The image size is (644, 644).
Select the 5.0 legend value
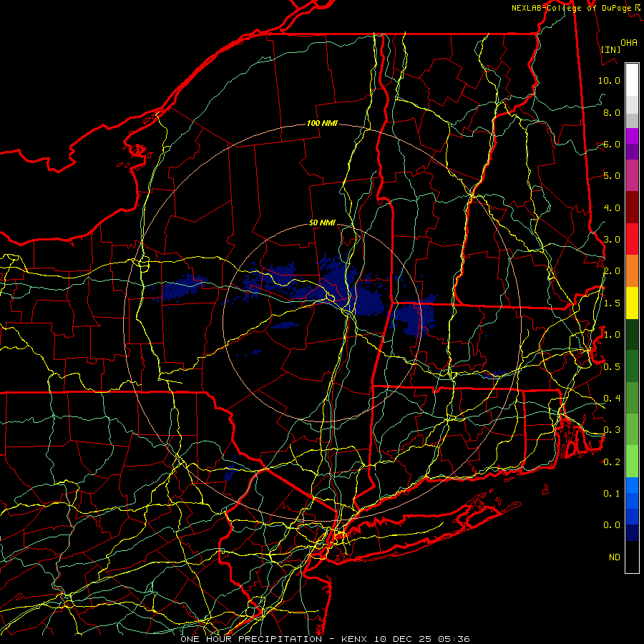[612, 176]
